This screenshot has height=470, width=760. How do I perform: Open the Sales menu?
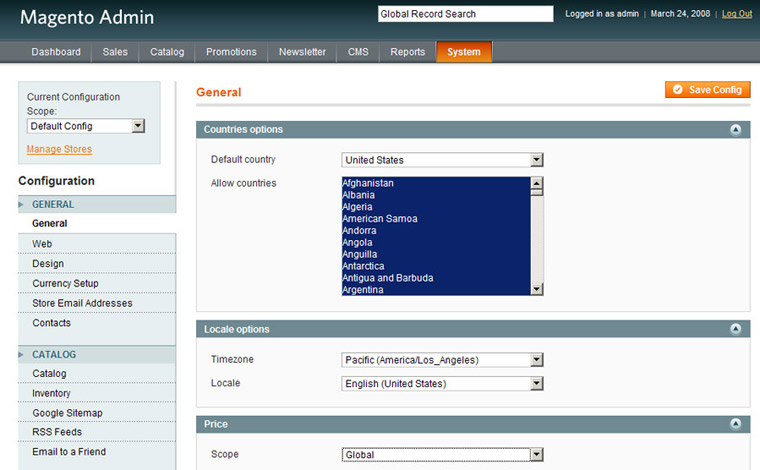[115, 52]
